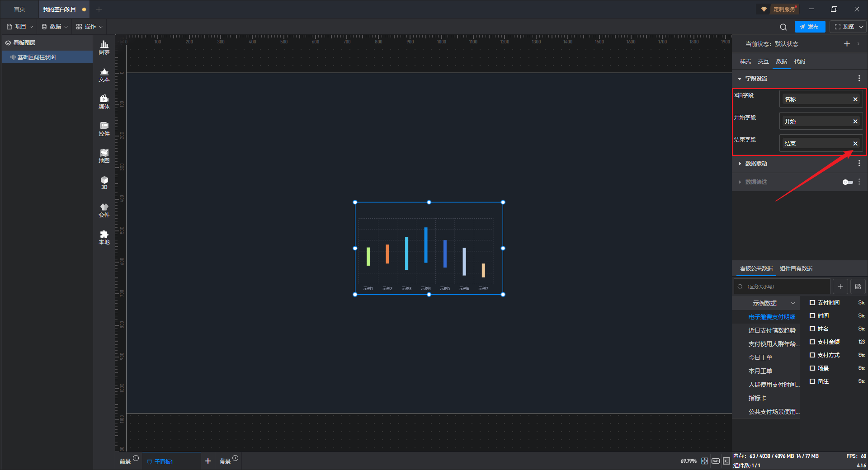Add a new sub-board tab
This screenshot has height=470, width=868.
[208, 461]
